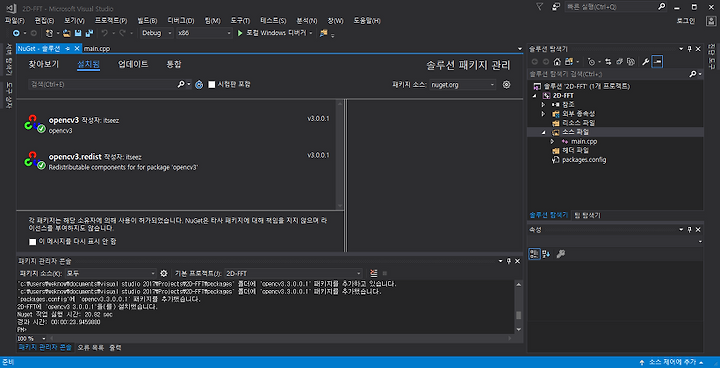
Task: Click property pages wrench icon in Properties panel
Action: pos(560,254)
